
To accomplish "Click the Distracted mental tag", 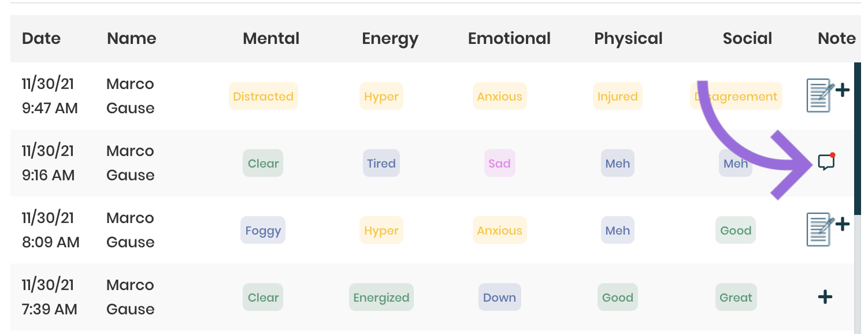I will [x=263, y=97].
